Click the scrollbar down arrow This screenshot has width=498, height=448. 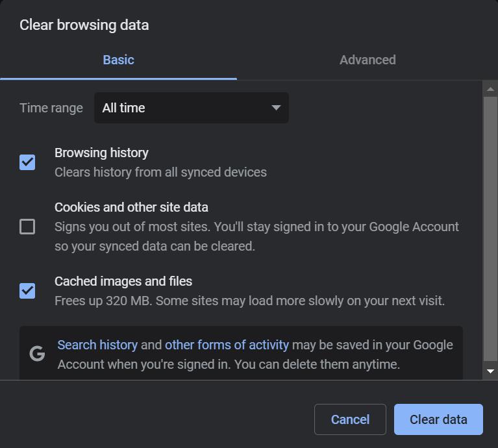click(x=491, y=371)
